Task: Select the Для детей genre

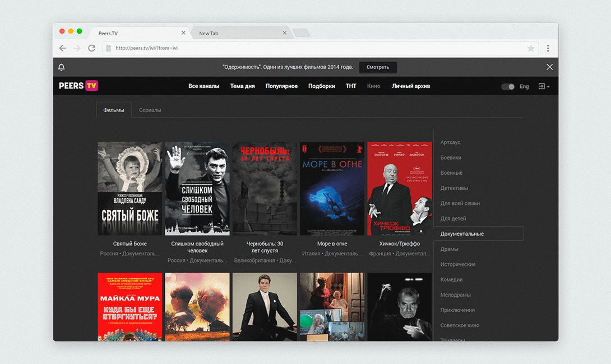Action: [453, 218]
